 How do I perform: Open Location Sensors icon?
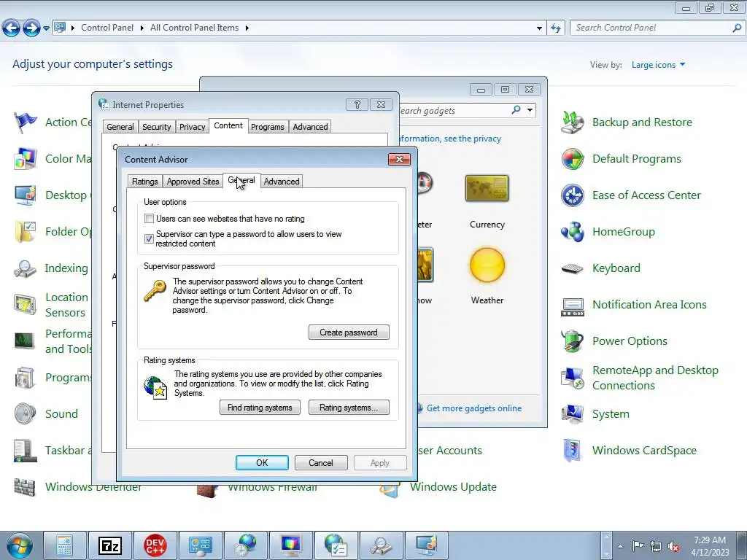pos(25,305)
